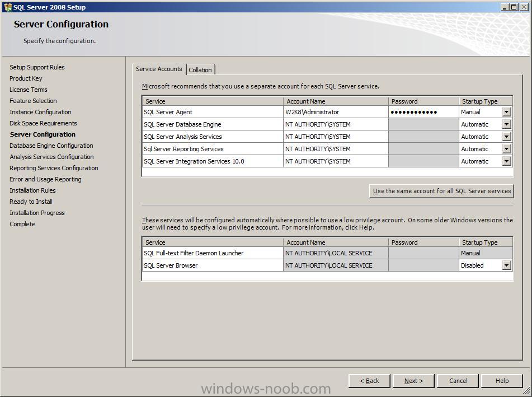Click Use the same account for all SQL Server services
532x397 pixels.
tap(441, 191)
